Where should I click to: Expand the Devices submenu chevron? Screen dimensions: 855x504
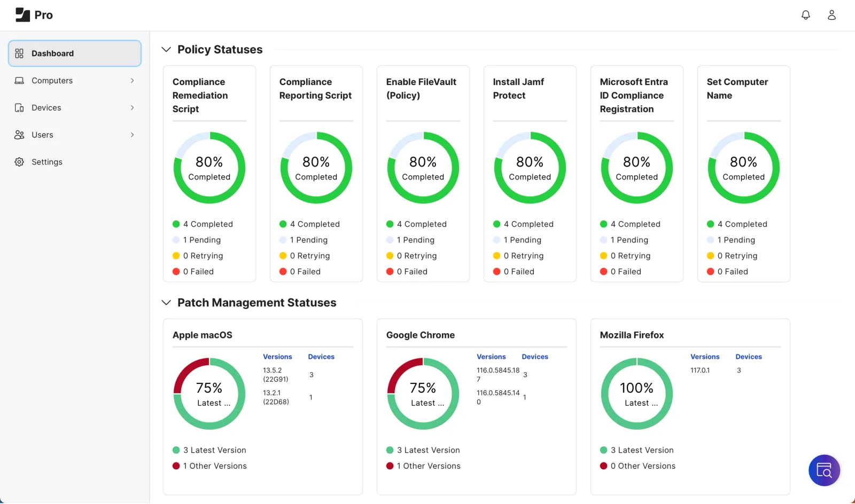pos(132,108)
